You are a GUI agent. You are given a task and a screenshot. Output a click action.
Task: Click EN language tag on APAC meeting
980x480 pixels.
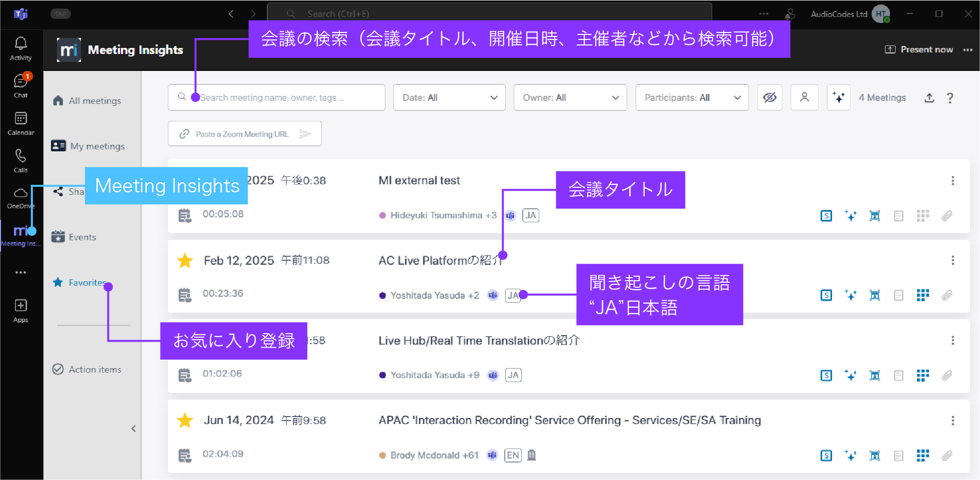click(x=513, y=455)
